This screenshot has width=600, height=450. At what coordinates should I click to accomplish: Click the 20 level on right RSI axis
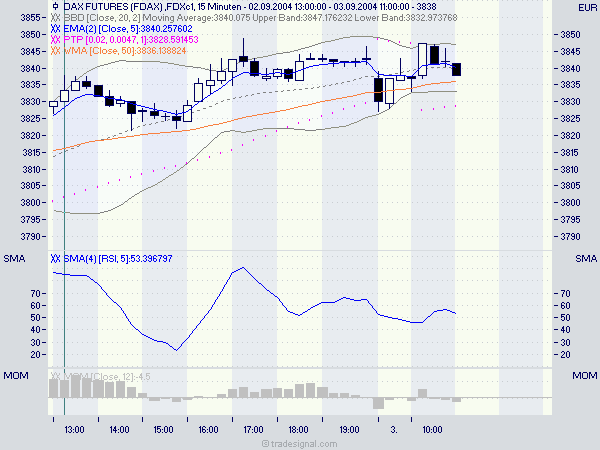coord(566,355)
